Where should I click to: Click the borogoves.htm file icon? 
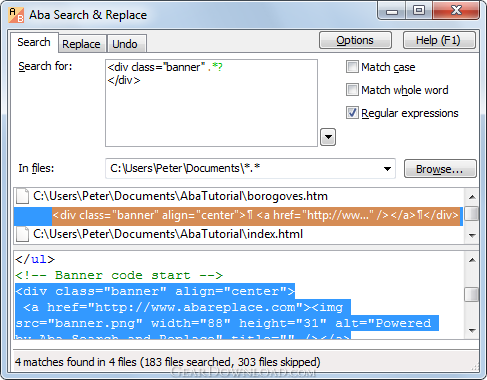coord(23,196)
